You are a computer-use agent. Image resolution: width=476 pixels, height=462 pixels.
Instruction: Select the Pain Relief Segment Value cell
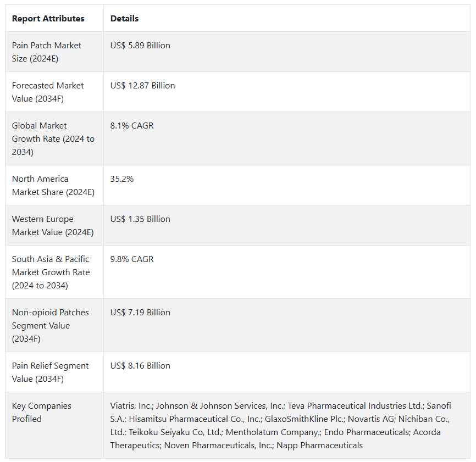click(x=51, y=372)
